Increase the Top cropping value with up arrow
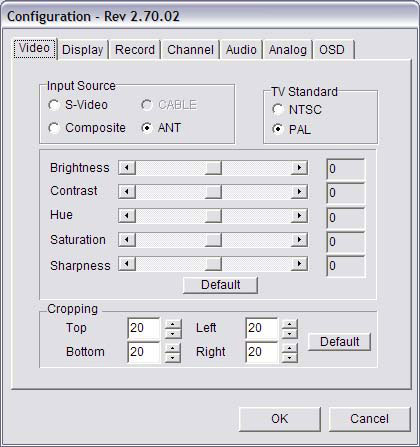This screenshot has height=447, width=420. 173,324
